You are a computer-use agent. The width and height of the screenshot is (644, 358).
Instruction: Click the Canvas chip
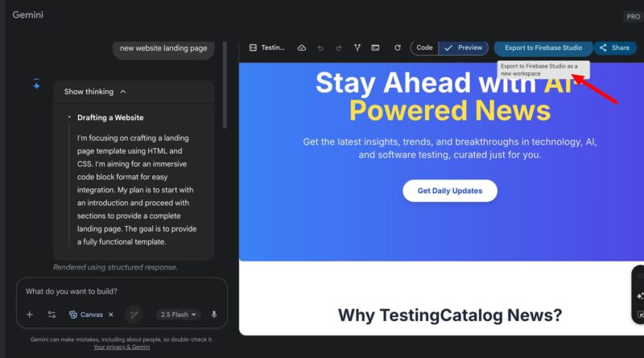pyautogui.click(x=86, y=315)
